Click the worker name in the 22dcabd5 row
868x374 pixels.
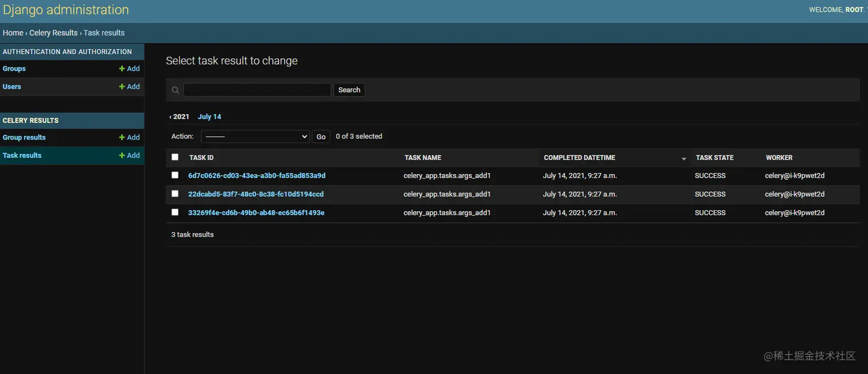[x=795, y=194]
